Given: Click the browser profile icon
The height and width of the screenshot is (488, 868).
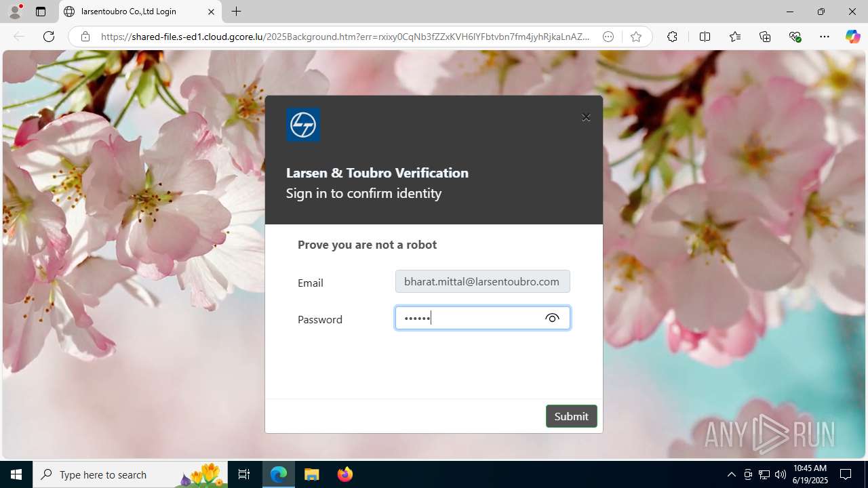Looking at the screenshot, I should pyautogui.click(x=15, y=12).
